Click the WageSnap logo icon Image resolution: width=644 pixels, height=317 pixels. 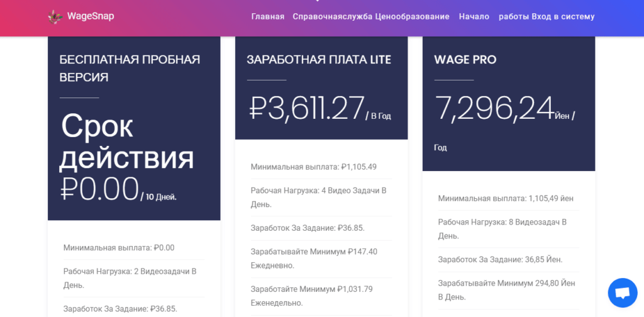pyautogui.click(x=55, y=17)
